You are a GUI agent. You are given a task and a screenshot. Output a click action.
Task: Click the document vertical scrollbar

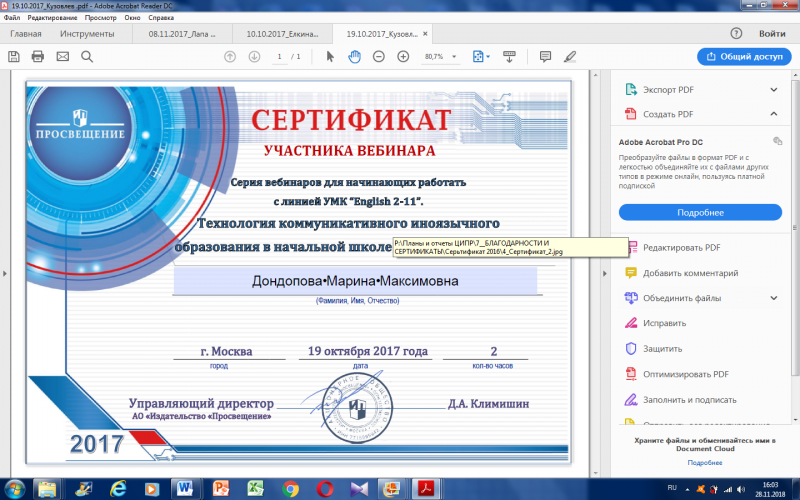tap(595, 273)
